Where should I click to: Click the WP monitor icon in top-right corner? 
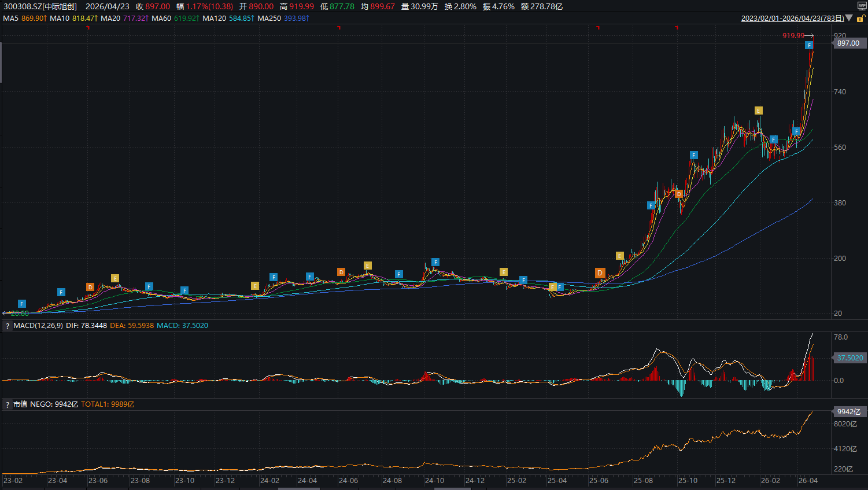[x=862, y=6]
